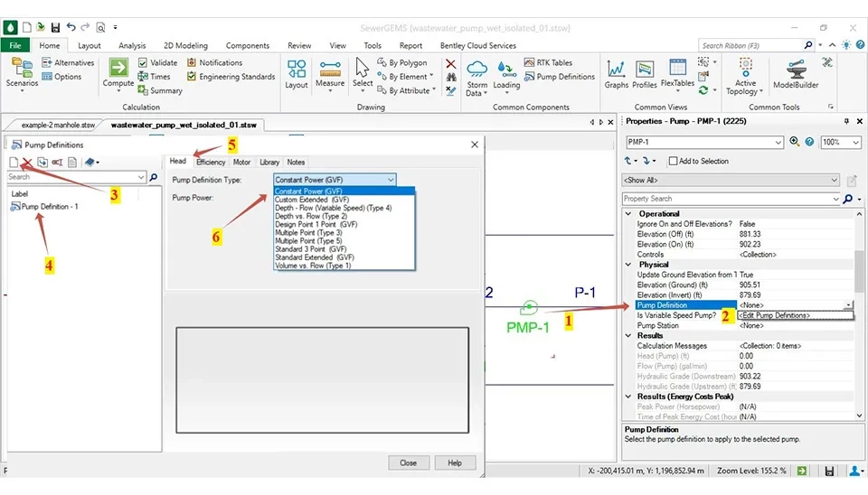Viewport: 868px width, 495px height.
Task: Toggle the Add to Selection checkbox
Action: pos(674,161)
